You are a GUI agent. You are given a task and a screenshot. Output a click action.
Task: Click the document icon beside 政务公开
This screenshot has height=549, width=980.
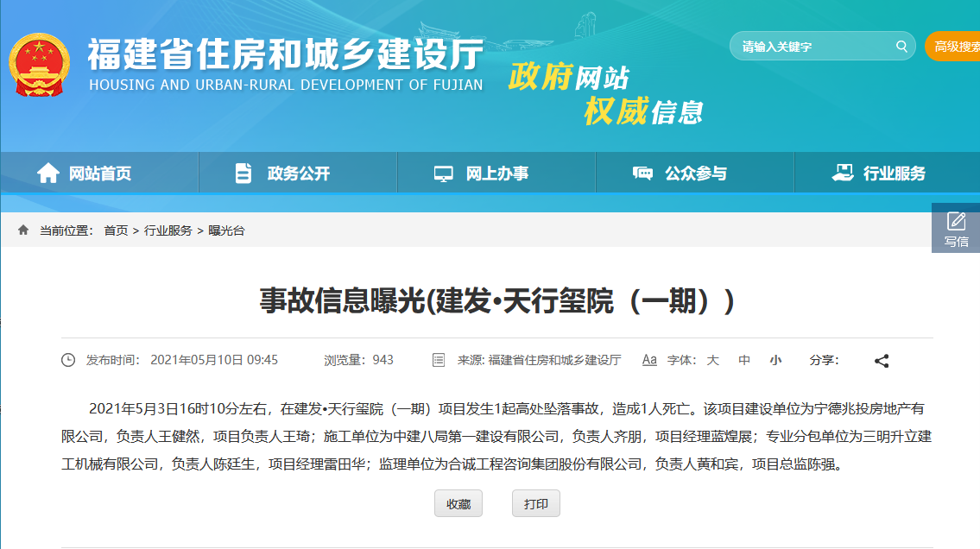pos(243,173)
